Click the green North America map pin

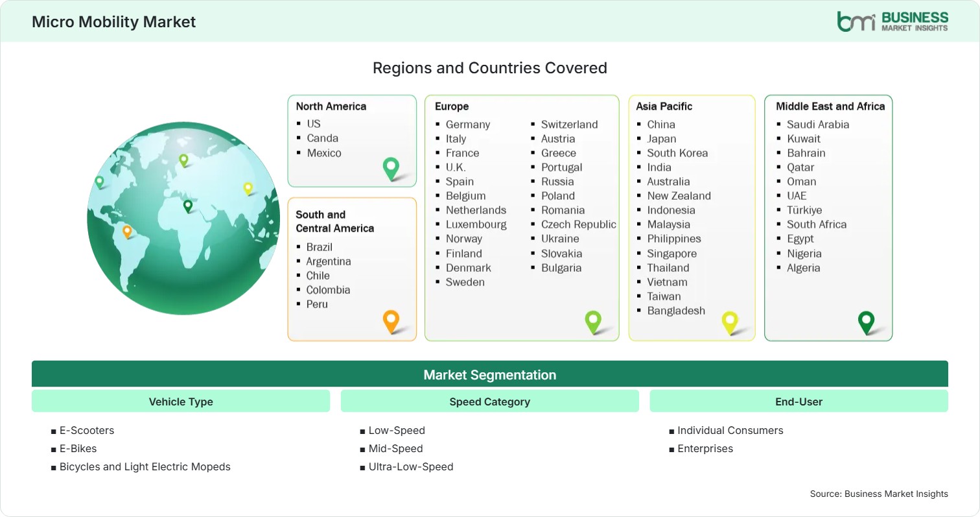click(391, 168)
